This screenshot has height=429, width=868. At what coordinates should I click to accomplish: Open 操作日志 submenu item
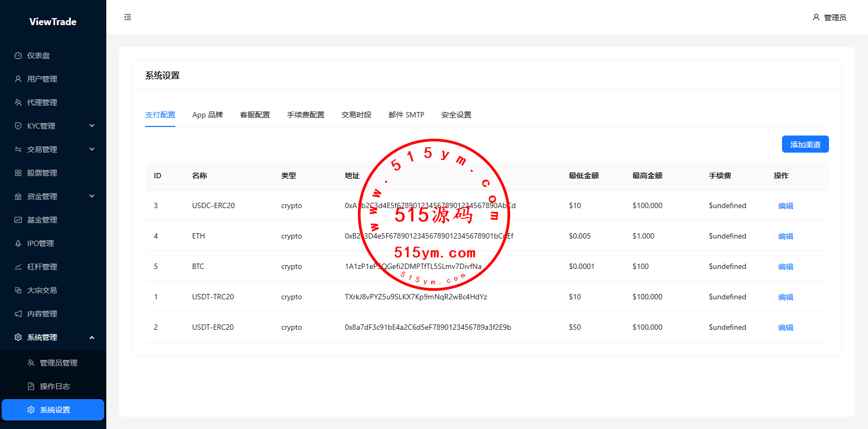point(53,386)
